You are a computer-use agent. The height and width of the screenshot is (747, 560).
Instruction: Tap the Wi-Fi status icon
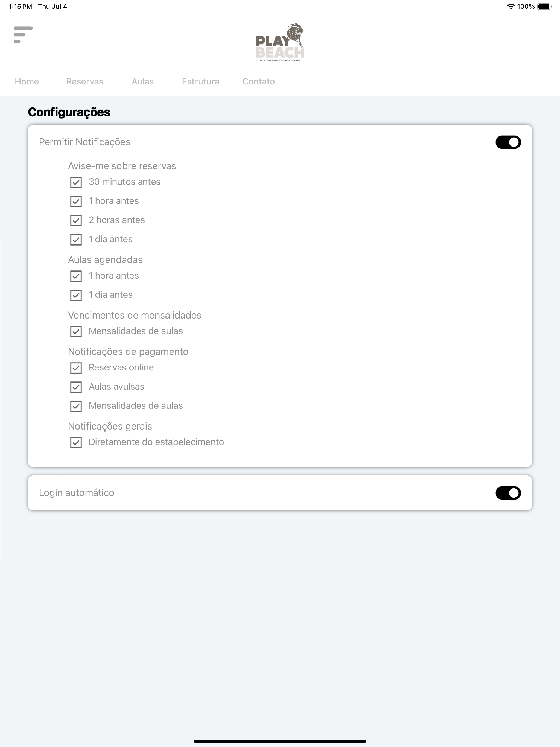tap(511, 6)
